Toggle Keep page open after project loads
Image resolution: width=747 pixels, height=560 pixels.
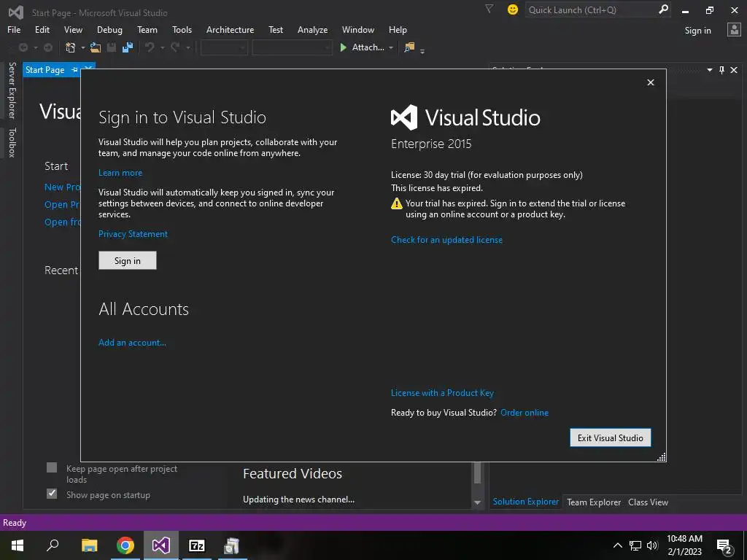[52, 467]
